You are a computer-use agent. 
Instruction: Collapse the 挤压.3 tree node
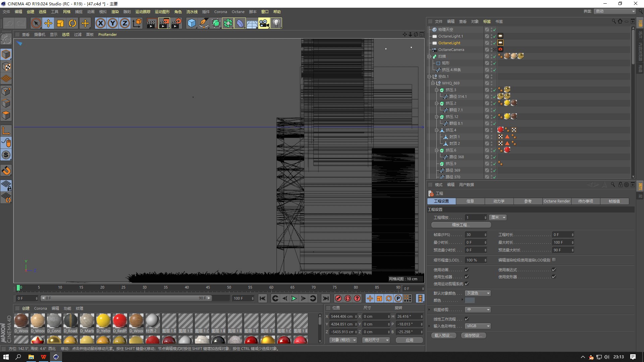pos(436,90)
